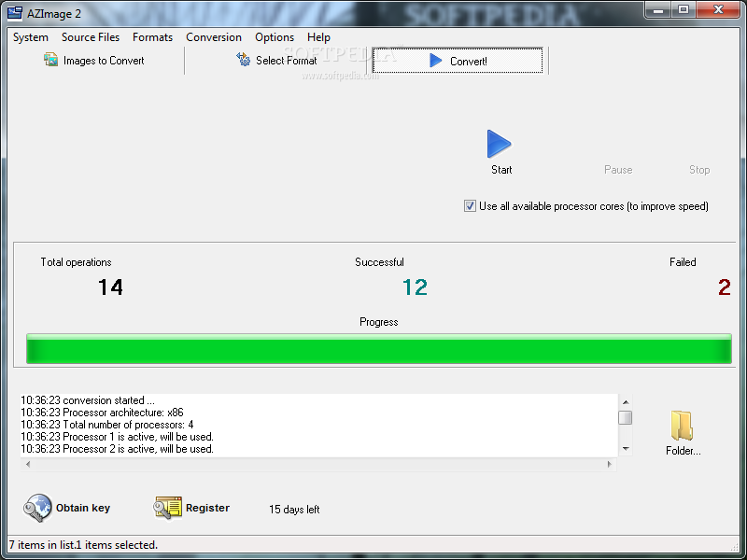This screenshot has width=747, height=560.
Task: Click 'Processor 1 is active' log line
Action: (x=118, y=437)
